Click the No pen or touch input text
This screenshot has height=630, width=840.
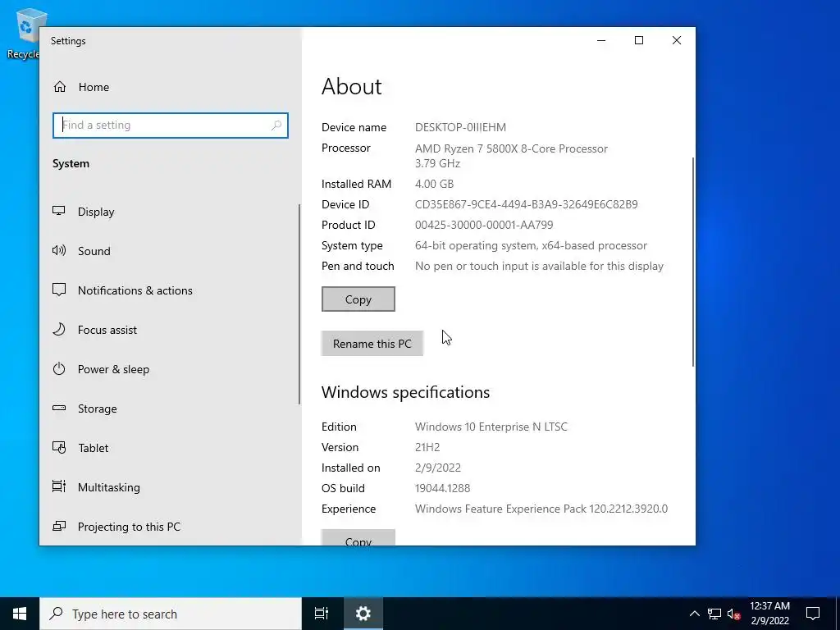coord(540,266)
